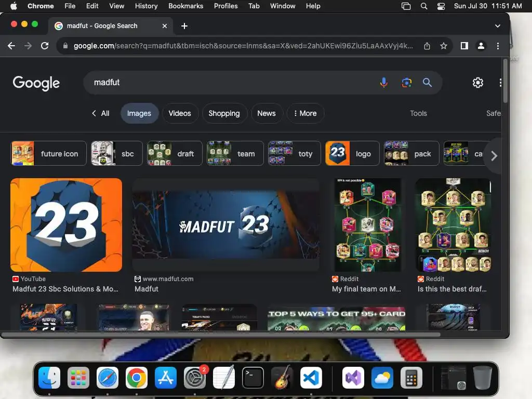Image resolution: width=532 pixels, height=399 pixels.
Task: Open the MADFUT 23 banner image
Action: [x=225, y=225]
